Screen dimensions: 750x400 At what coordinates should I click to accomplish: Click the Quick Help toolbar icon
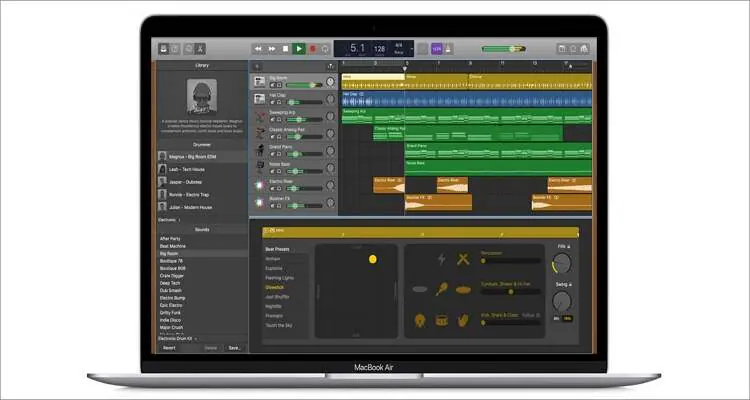pos(176,49)
